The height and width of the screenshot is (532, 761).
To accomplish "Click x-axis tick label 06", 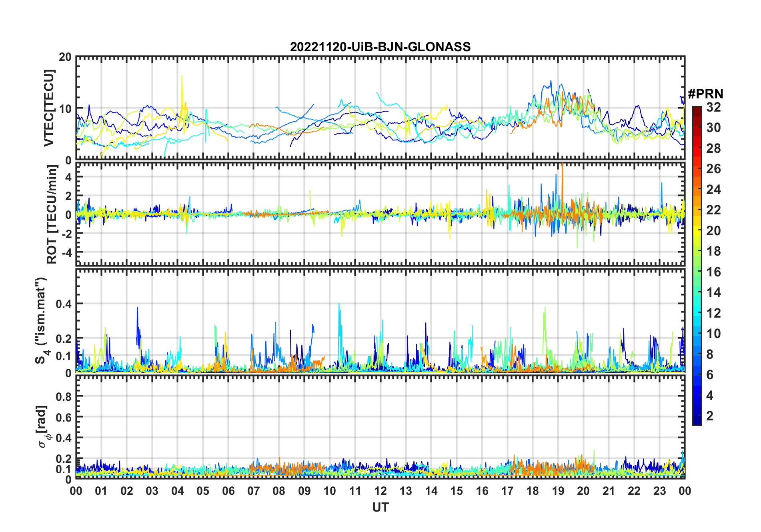I will pyautogui.click(x=228, y=491).
